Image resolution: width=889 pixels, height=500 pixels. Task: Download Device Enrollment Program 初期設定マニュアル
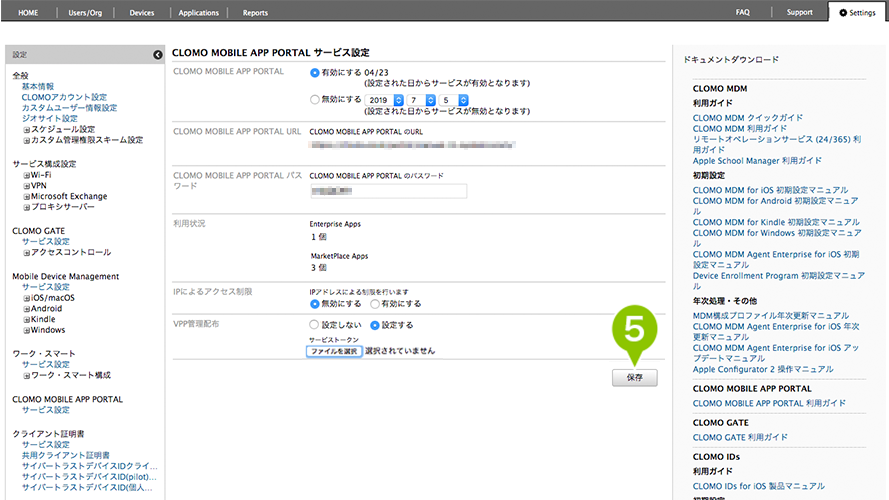pyautogui.click(x=778, y=281)
